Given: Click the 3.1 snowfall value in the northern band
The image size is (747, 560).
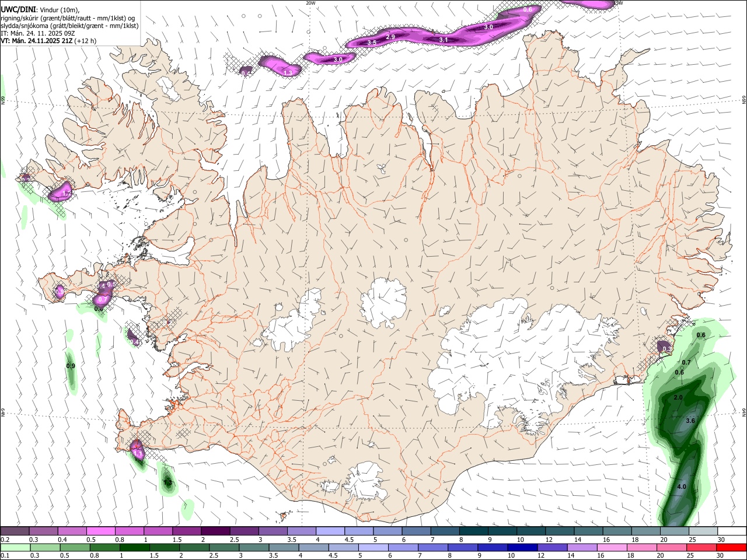Looking at the screenshot, I should (x=444, y=40).
